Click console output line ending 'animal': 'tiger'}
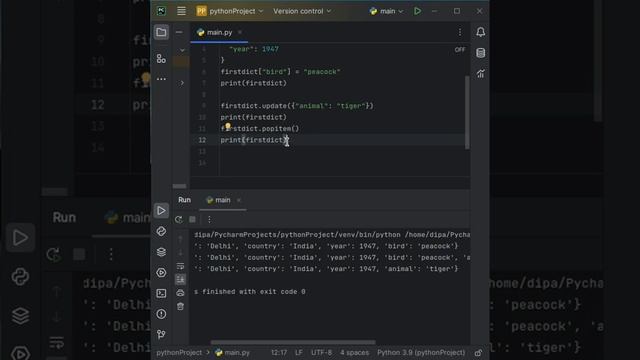 click(327, 269)
